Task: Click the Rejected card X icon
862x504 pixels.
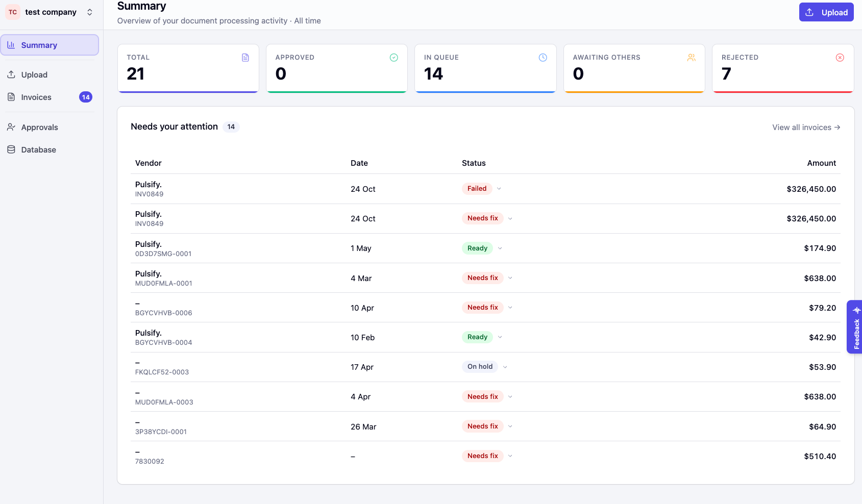Action: click(840, 58)
